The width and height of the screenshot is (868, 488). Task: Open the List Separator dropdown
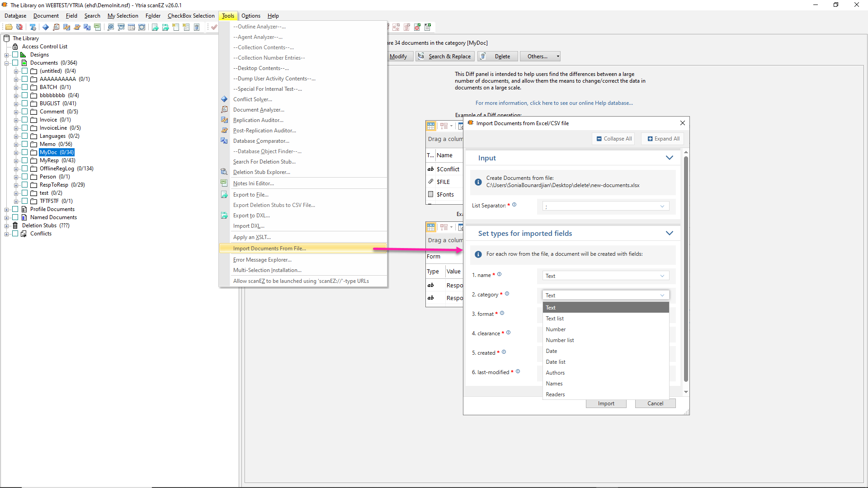(605, 206)
